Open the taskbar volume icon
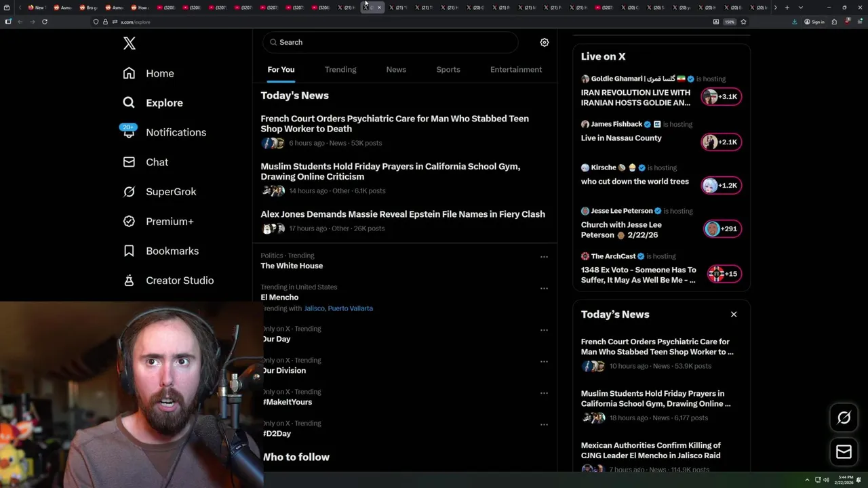The image size is (868, 488). click(x=826, y=480)
